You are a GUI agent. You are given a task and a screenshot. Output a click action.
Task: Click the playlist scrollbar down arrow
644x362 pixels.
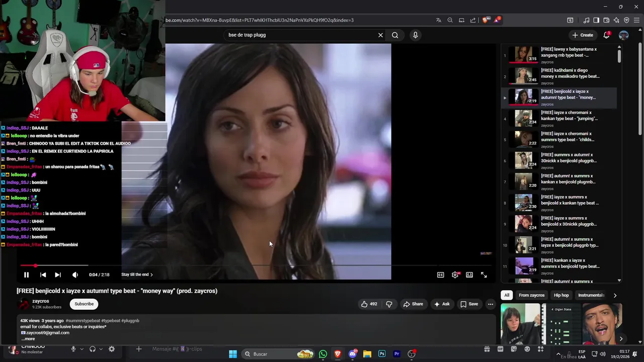coord(619,280)
